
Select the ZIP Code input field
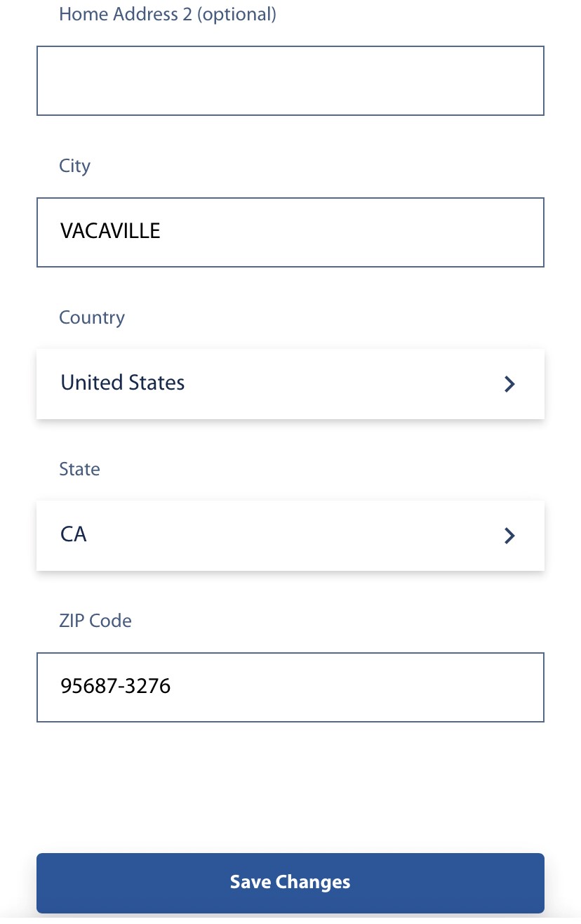click(290, 687)
